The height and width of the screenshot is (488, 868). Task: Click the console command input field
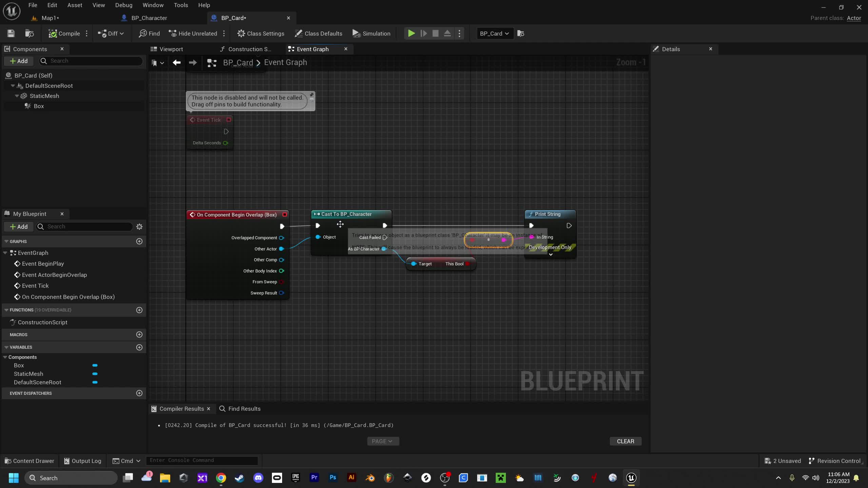click(x=202, y=461)
